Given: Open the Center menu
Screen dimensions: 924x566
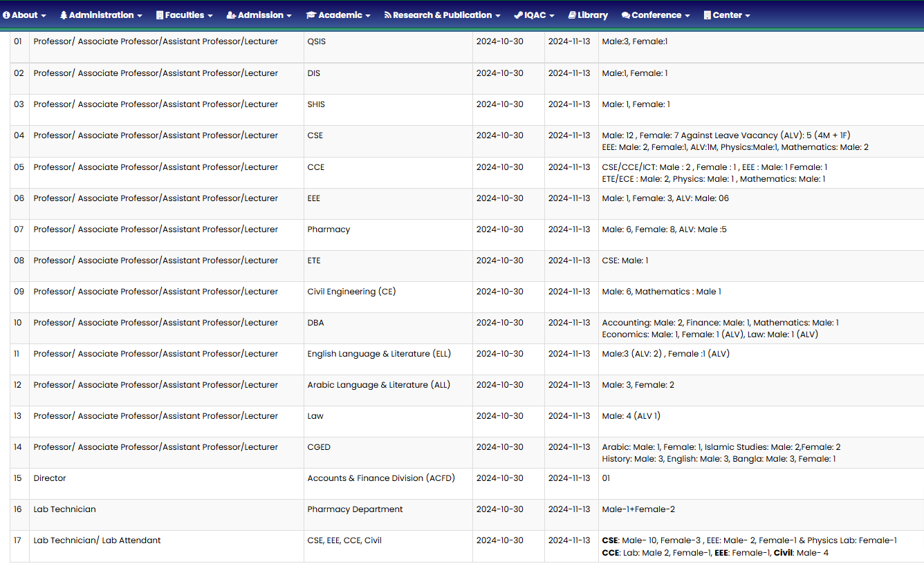Looking at the screenshot, I should coord(727,15).
